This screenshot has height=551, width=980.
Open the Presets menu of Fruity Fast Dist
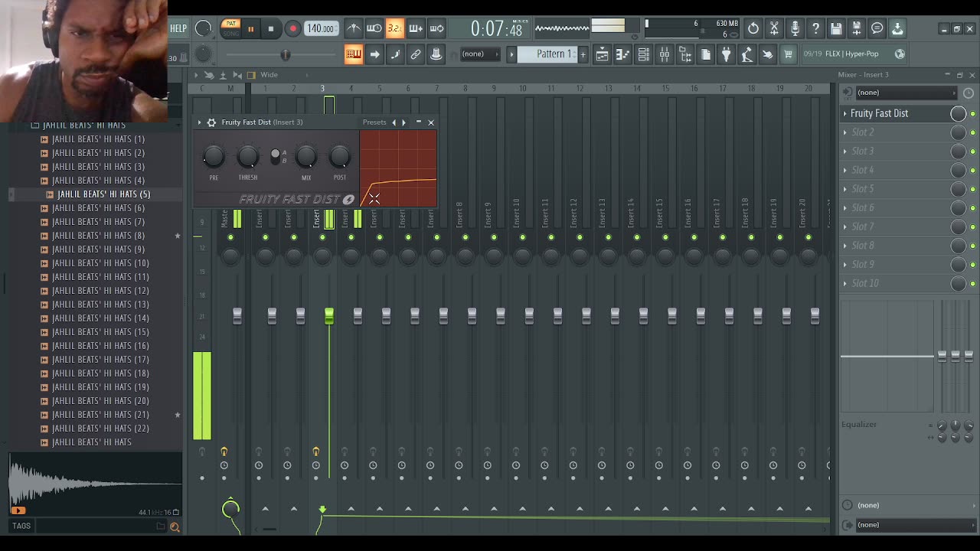click(374, 122)
